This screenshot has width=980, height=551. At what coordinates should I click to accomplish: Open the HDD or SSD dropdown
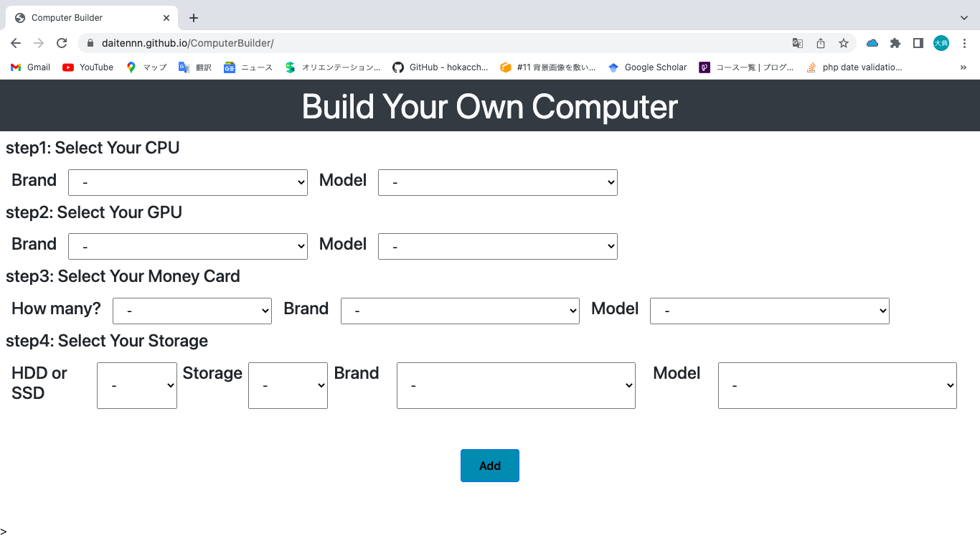click(137, 385)
